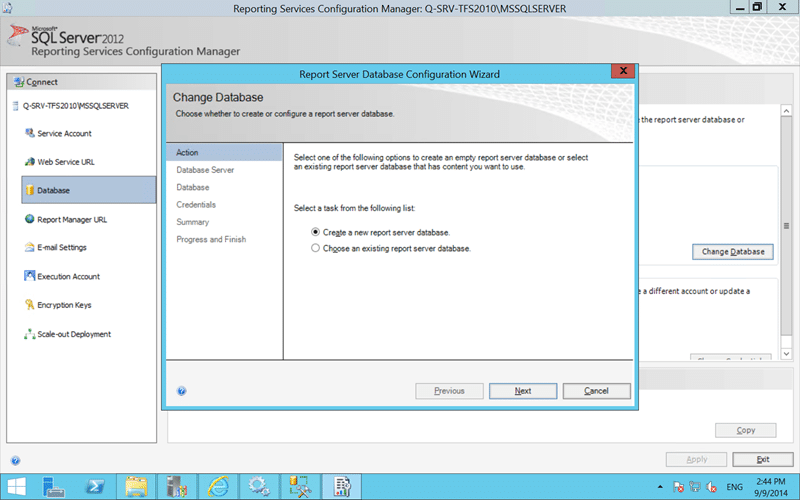Click the Cancel button in wizard
Image resolution: width=800 pixels, height=500 pixels.
point(596,391)
